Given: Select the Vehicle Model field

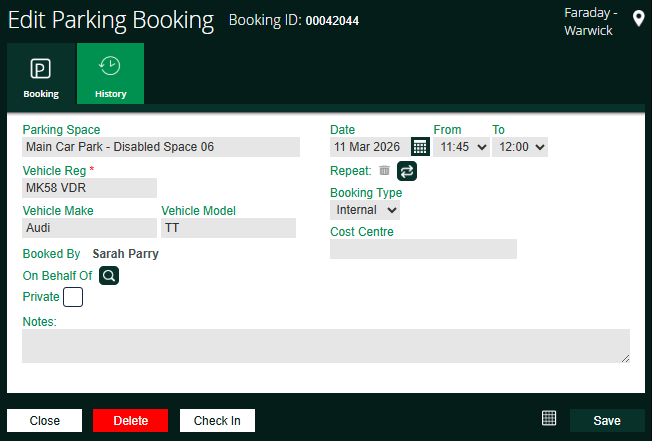Looking at the screenshot, I should pyautogui.click(x=228, y=228).
